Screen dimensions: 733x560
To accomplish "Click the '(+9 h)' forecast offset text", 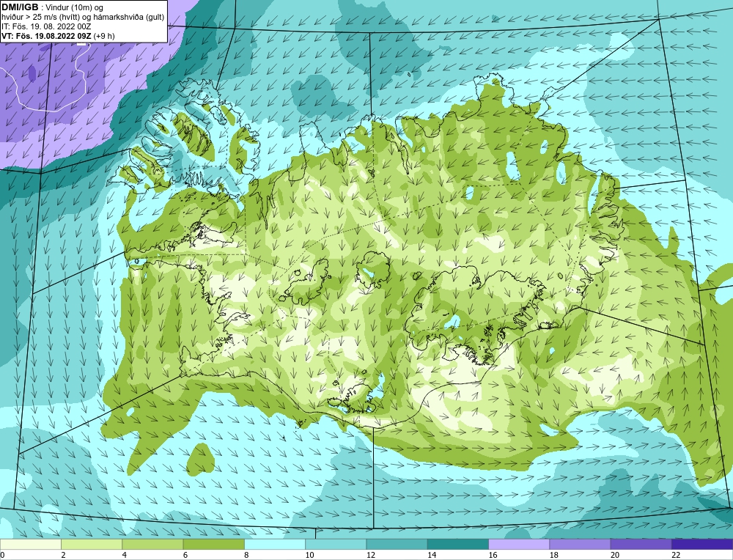I will 104,36.
